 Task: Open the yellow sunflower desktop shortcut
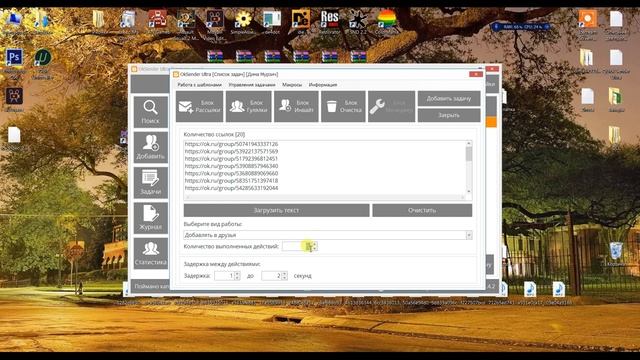(x=243, y=20)
